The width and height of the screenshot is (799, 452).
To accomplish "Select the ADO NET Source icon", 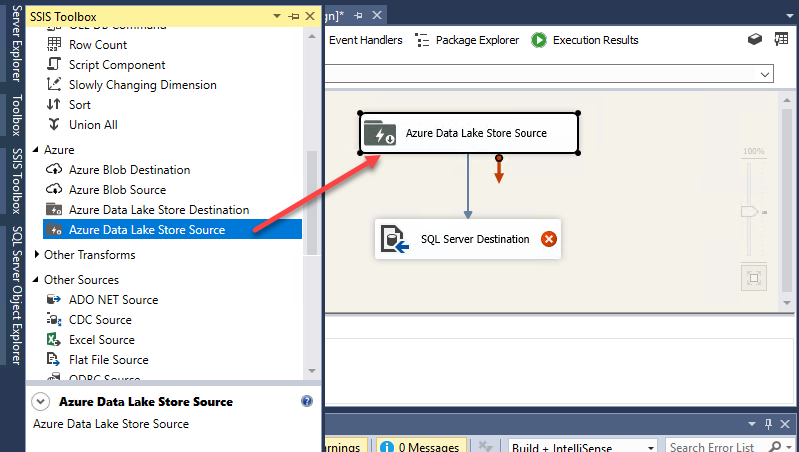I will pyautogui.click(x=54, y=299).
